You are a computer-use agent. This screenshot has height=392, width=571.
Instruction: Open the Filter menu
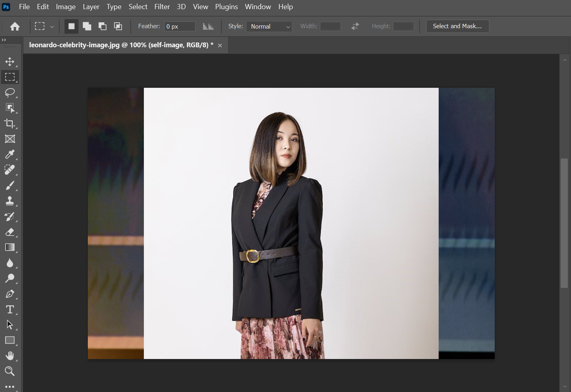point(162,7)
